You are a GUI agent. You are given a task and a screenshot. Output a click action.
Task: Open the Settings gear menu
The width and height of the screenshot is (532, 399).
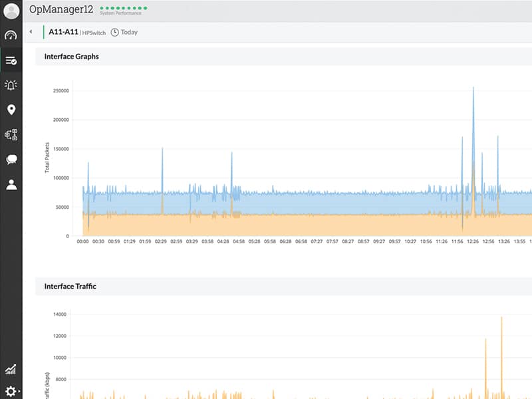pos(11,392)
